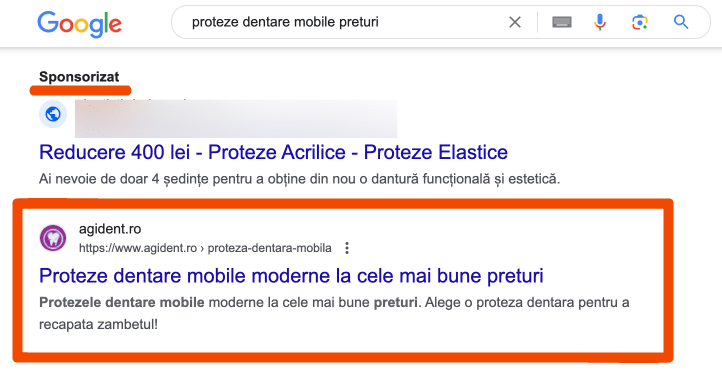Open 'Proteze dentare mobile moderne' result link
722x375 pixels.
pos(291,276)
